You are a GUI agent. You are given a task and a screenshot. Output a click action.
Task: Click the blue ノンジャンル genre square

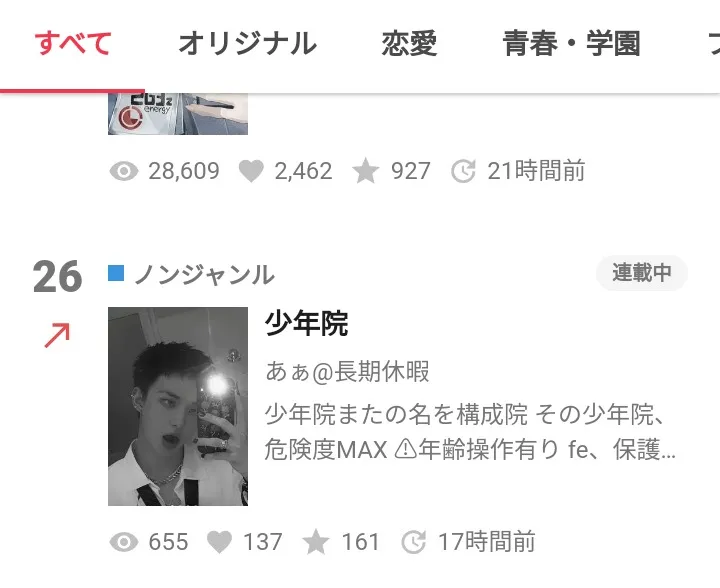(116, 273)
